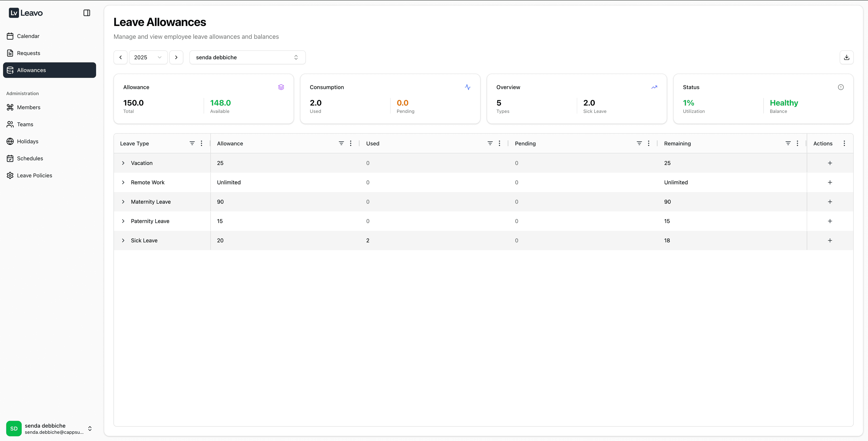
Task: Open the user account switcher at bottom
Action: 90,428
